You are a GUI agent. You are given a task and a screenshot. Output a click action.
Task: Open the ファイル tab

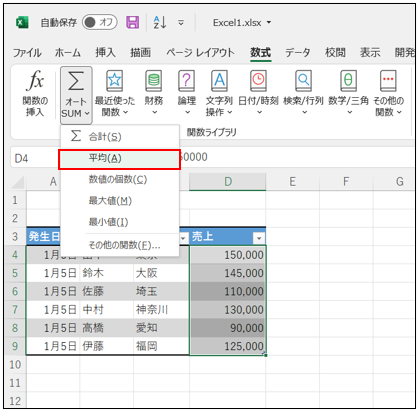pos(27,52)
